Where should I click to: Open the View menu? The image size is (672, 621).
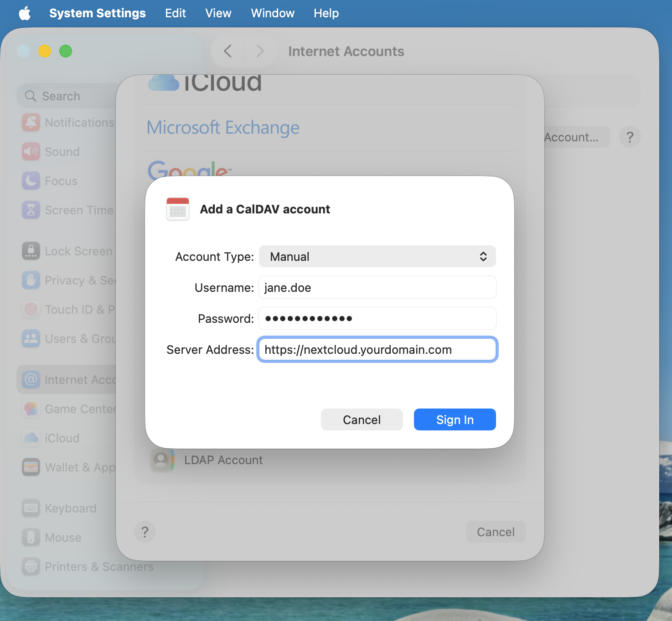click(x=218, y=13)
